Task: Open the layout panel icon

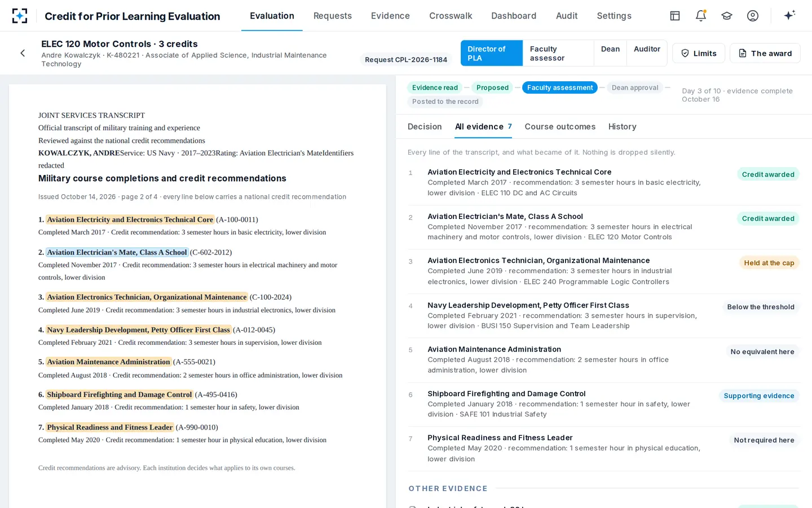Action: (675, 16)
